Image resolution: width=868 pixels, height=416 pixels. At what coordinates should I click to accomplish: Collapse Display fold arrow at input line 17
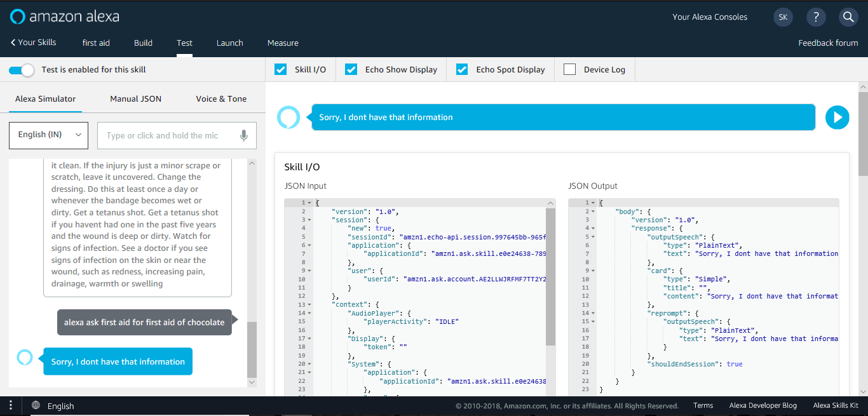(310, 339)
